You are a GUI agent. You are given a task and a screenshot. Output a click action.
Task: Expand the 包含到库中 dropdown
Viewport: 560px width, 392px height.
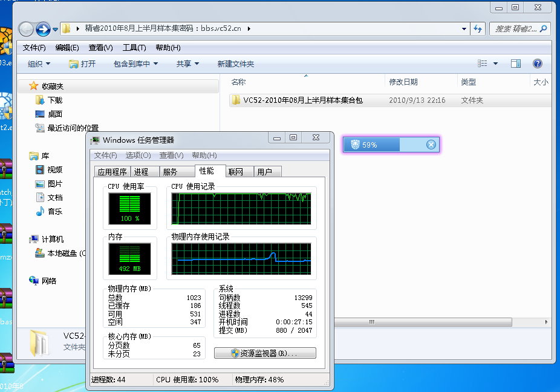[135, 64]
